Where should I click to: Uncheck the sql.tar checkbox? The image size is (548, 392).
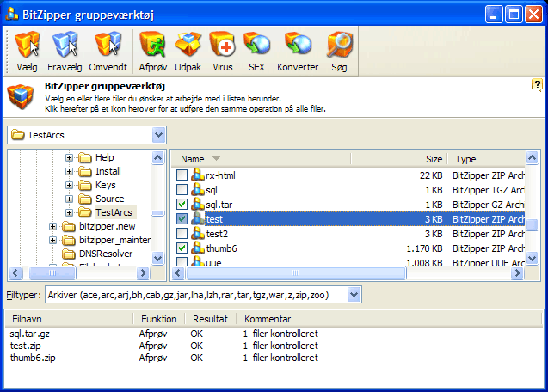click(x=182, y=205)
